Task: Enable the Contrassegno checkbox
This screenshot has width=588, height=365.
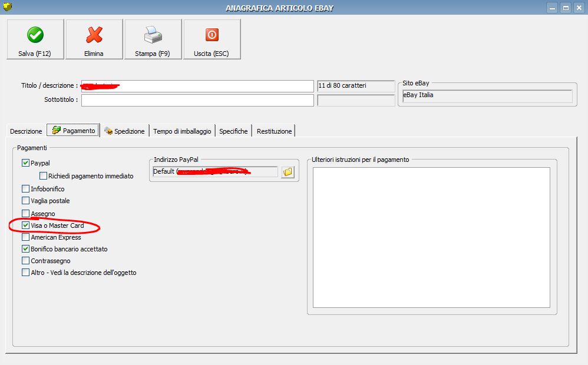Action: click(x=25, y=260)
